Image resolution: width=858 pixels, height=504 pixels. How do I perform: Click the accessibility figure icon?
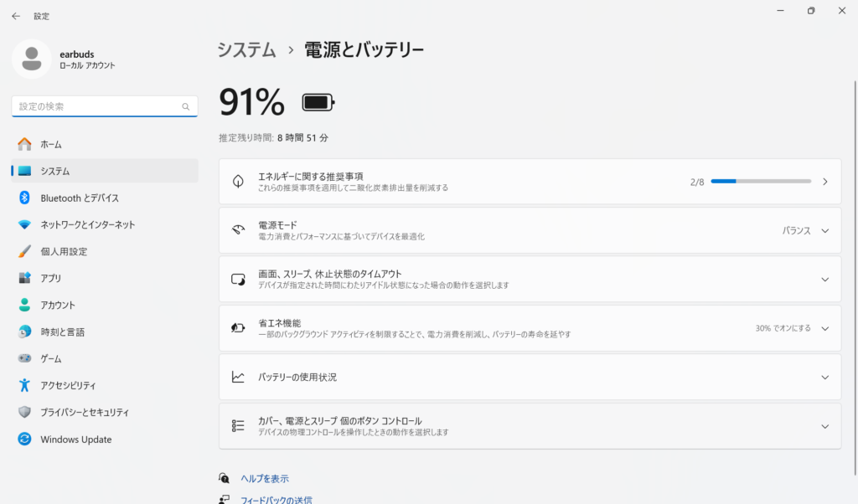(24, 385)
